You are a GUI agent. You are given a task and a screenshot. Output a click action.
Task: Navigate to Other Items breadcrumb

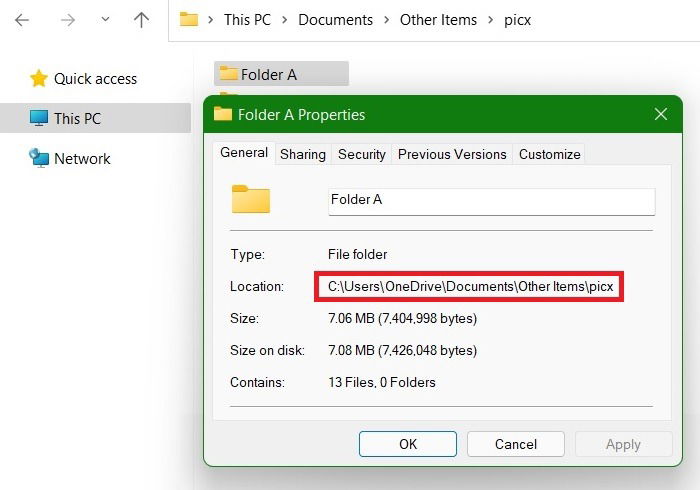438,20
